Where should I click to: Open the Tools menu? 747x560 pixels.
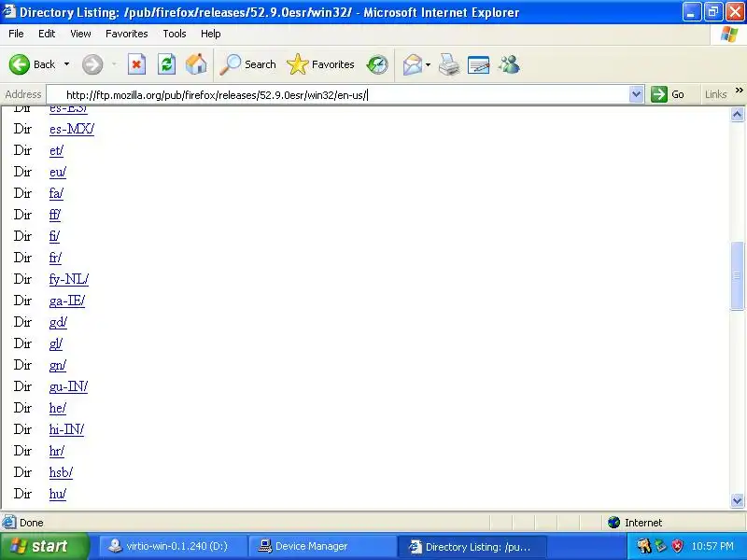[x=175, y=34]
